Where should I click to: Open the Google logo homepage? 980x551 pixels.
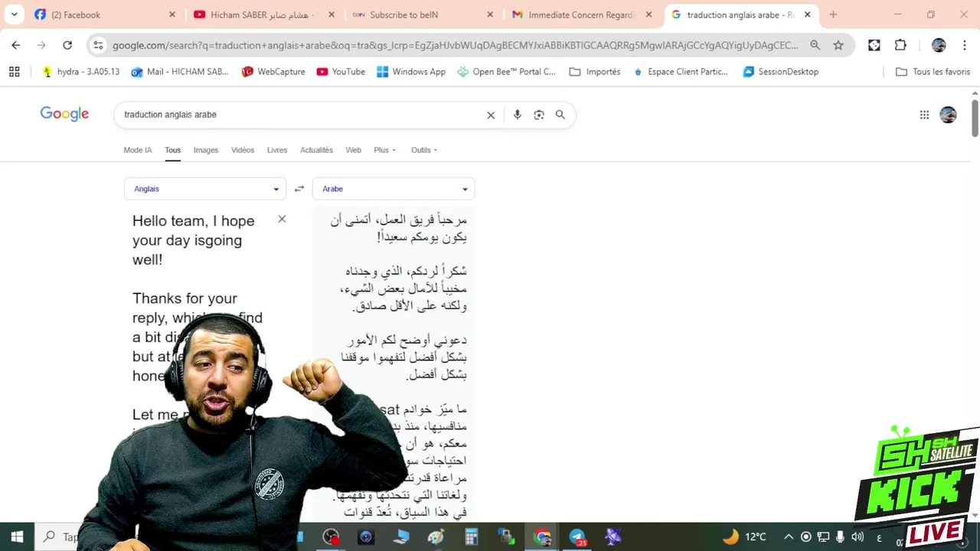(x=64, y=114)
